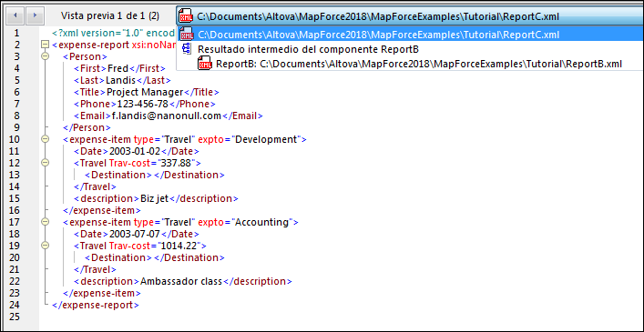Screen dimensions: 644x332
Task: Click the Email element text f.landis@nanonull.com
Action: (167, 116)
